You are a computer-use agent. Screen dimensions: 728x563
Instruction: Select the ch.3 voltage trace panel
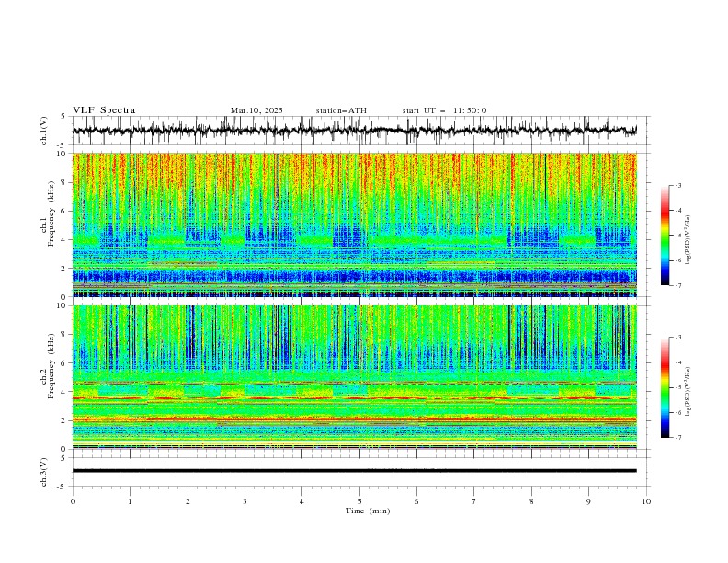[x=360, y=472]
